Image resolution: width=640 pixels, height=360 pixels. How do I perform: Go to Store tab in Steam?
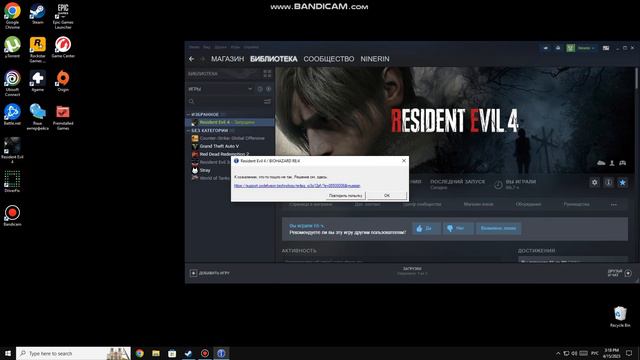pos(227,59)
